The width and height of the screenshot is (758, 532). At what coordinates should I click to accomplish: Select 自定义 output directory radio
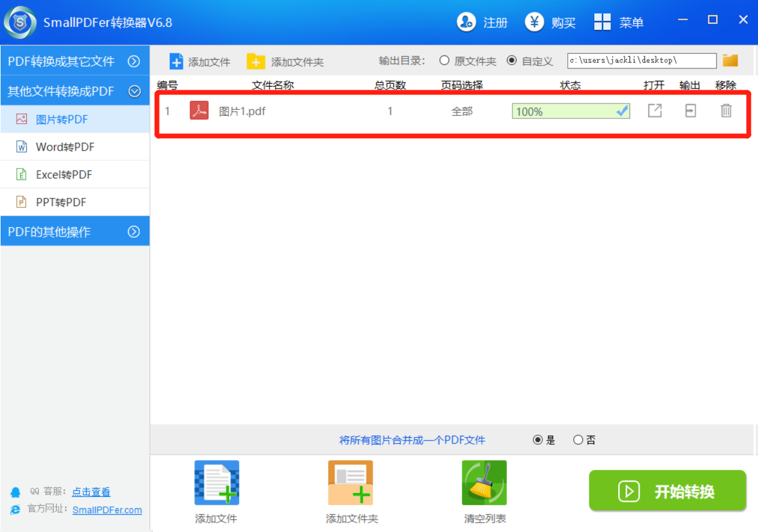tap(511, 60)
